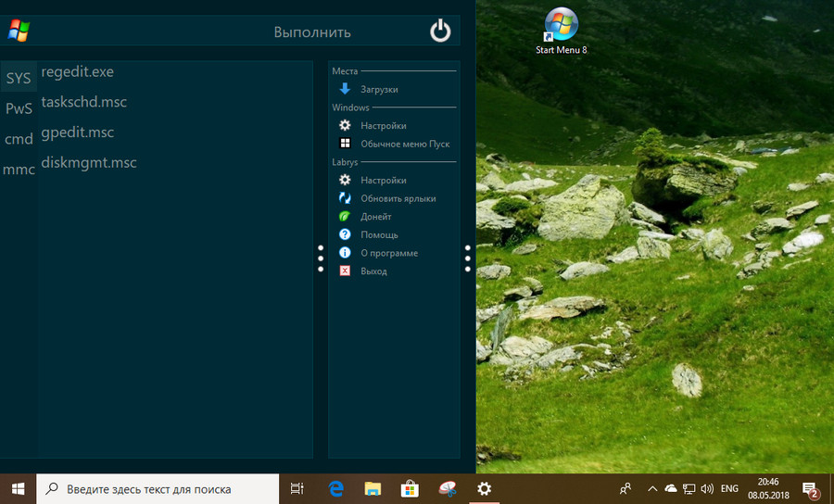Launch regedit.exe from list
Screen dimensions: 834x504
tap(78, 72)
